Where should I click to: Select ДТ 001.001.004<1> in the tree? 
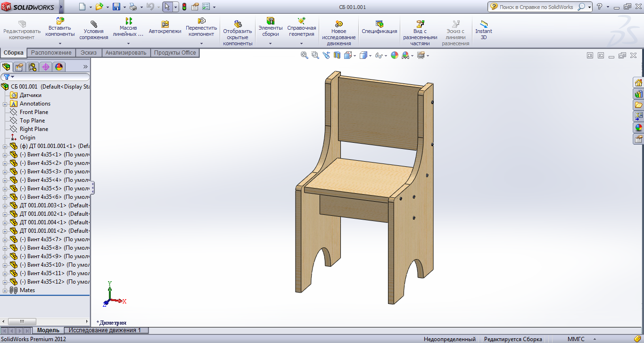pos(55,222)
